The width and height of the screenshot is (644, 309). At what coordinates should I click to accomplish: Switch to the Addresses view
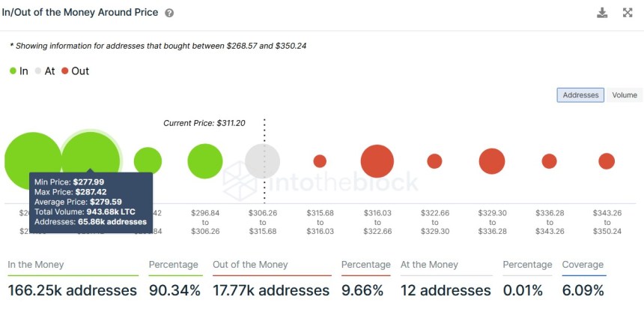coord(580,95)
